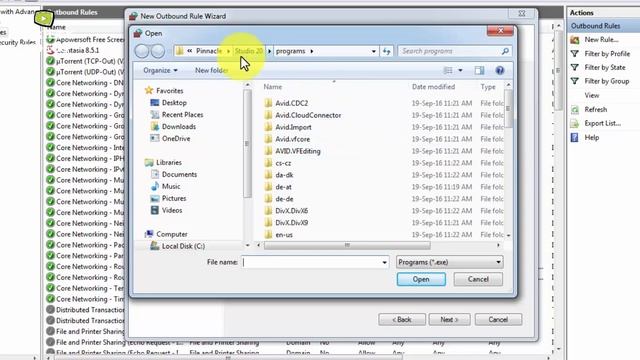This screenshot has height=360, width=640.
Task: Change view with the views icon
Action: [448, 70]
